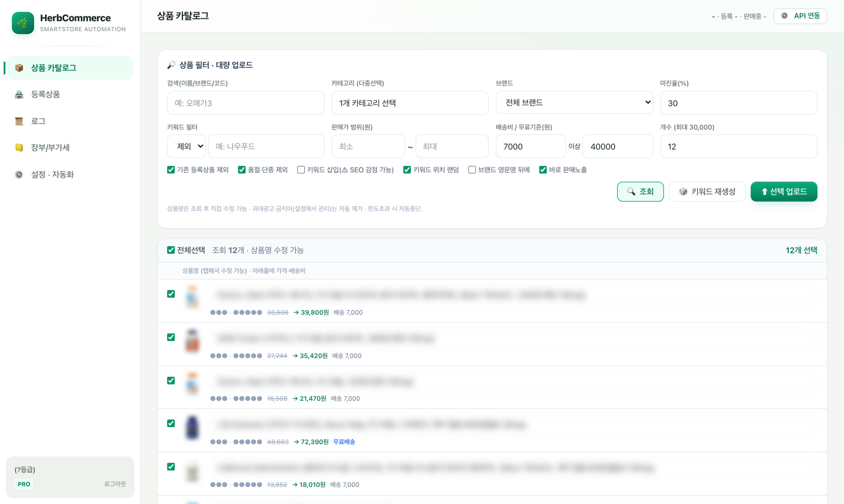Click the thumbnail of the 35,420원 product

(192, 340)
